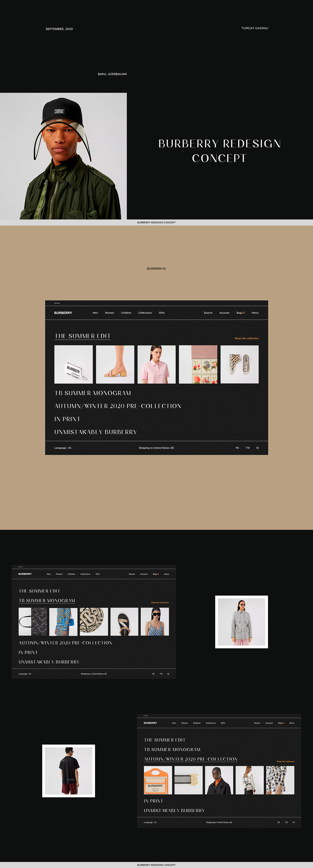
Task: Open the Men menu in the top mockup
Action: click(95, 313)
